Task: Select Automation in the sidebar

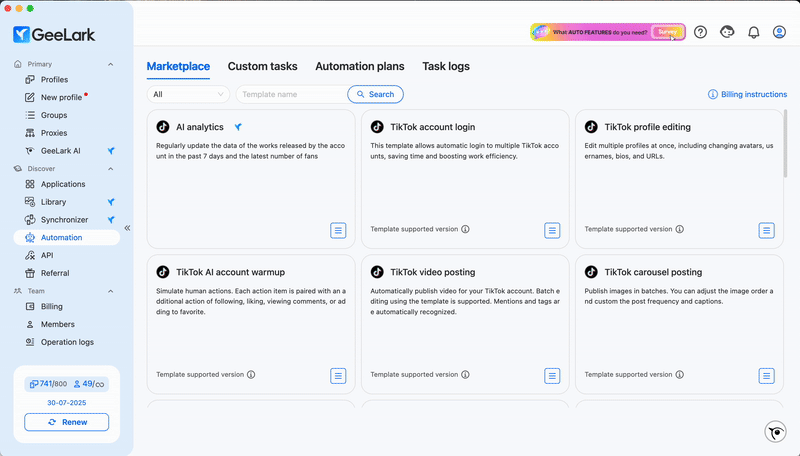Action: (x=67, y=238)
